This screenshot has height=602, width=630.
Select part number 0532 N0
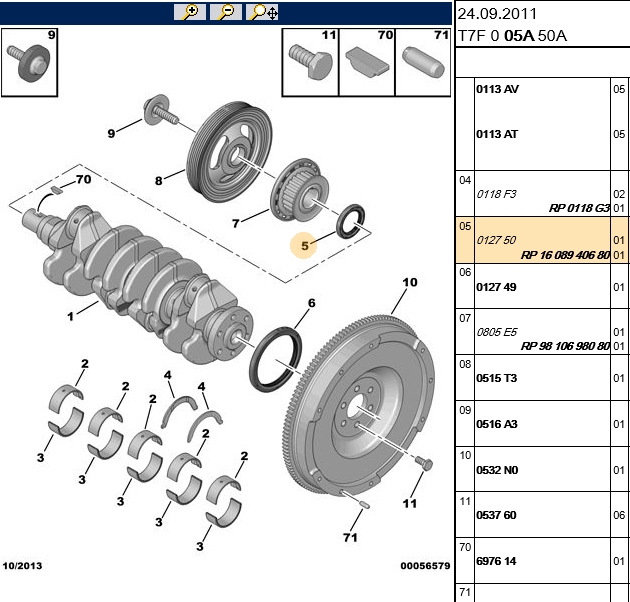click(x=497, y=470)
